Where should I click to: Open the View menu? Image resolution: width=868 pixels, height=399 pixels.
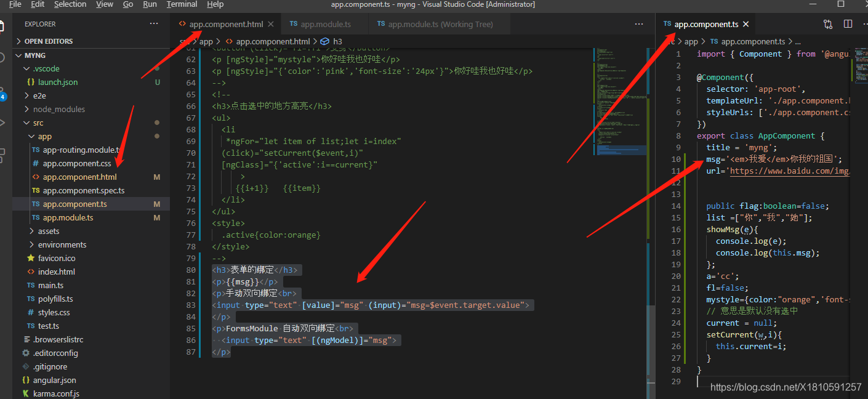[x=105, y=4]
